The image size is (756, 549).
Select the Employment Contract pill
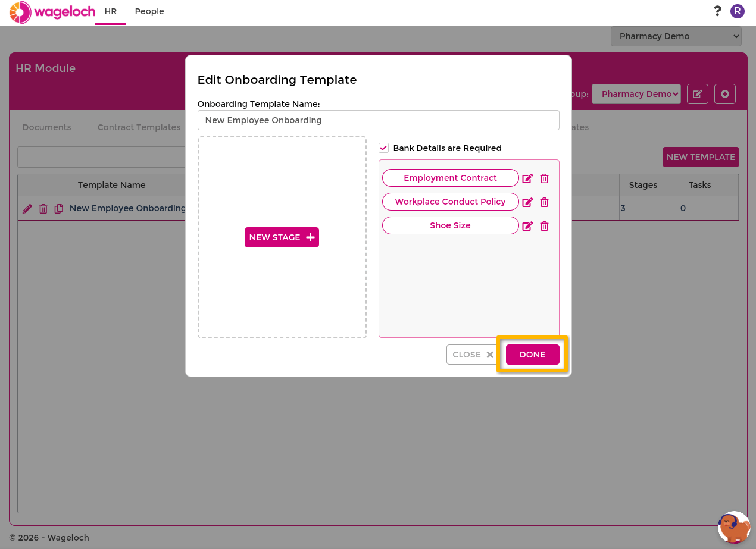(x=451, y=178)
